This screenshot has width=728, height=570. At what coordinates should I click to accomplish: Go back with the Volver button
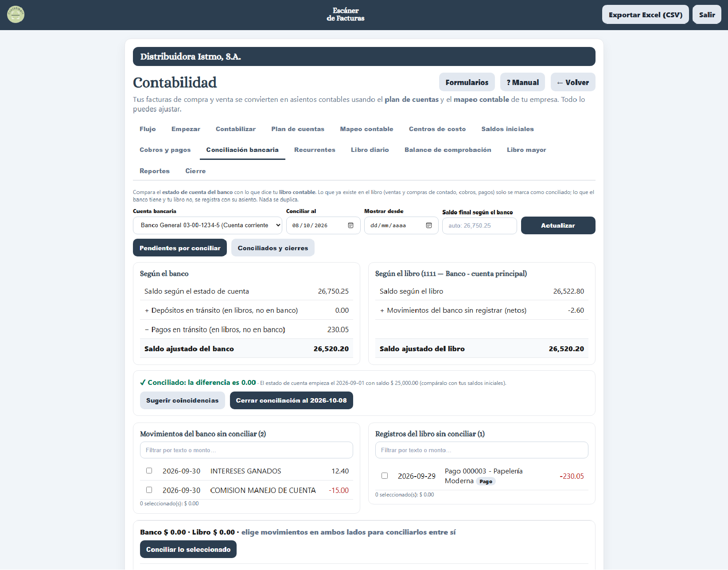(x=573, y=82)
